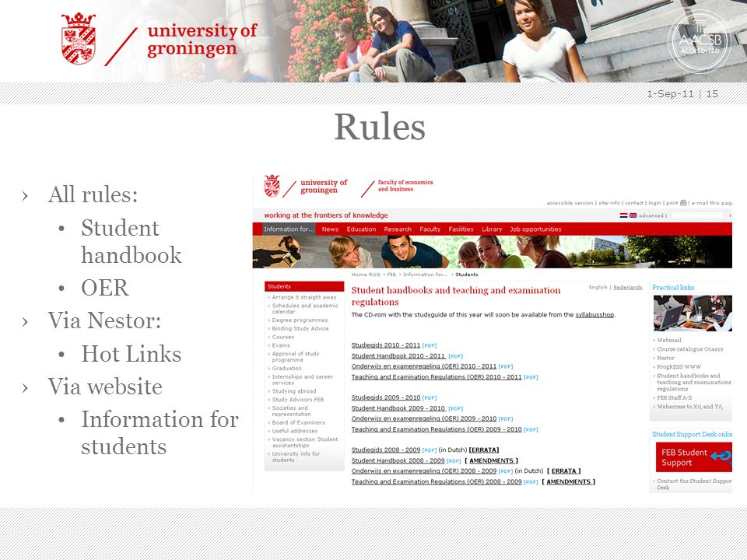Open Degree programmes in sidebar

(x=300, y=320)
